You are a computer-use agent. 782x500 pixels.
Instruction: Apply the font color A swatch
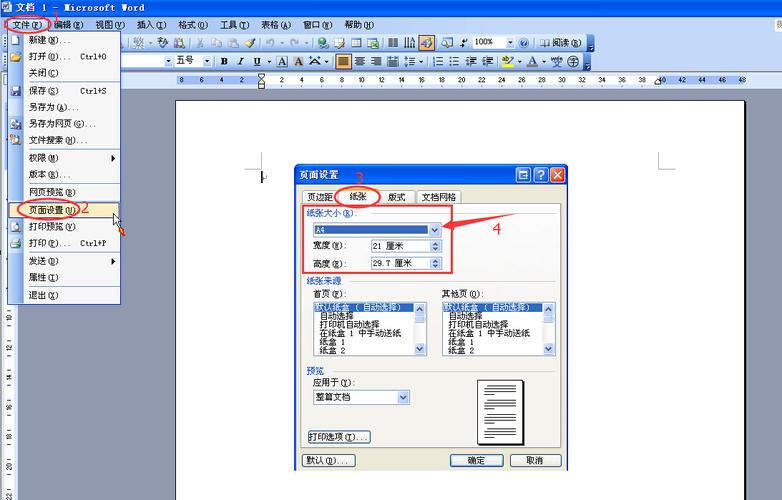coord(532,61)
